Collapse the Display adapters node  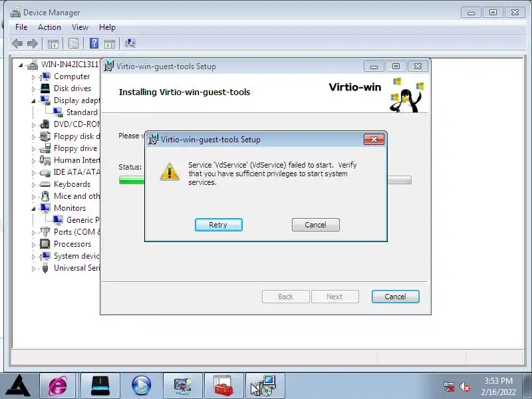(33, 101)
